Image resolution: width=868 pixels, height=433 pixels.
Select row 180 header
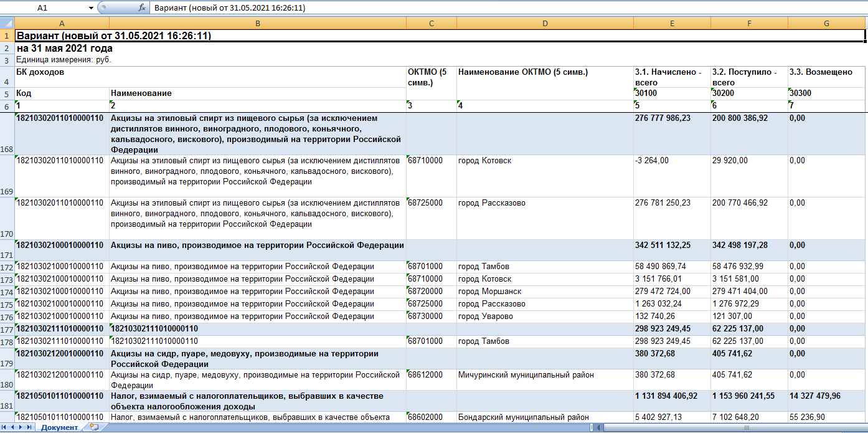7,380
